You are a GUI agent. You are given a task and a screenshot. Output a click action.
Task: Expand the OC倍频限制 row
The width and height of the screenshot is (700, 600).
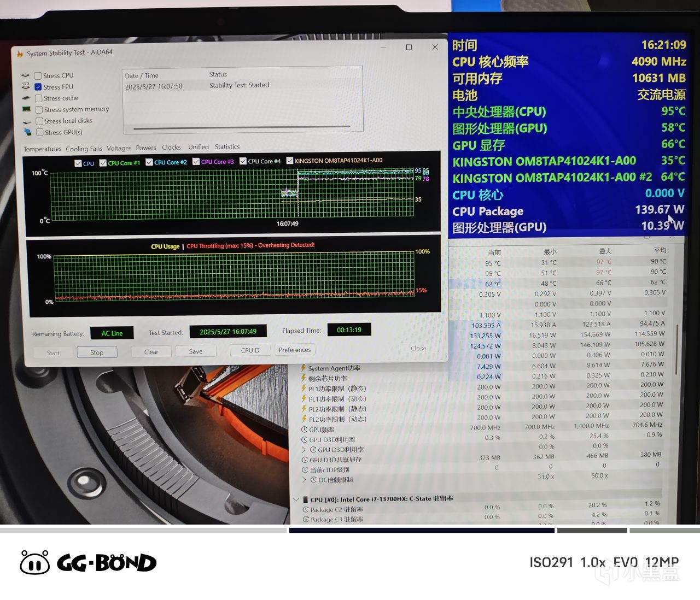coord(305,480)
